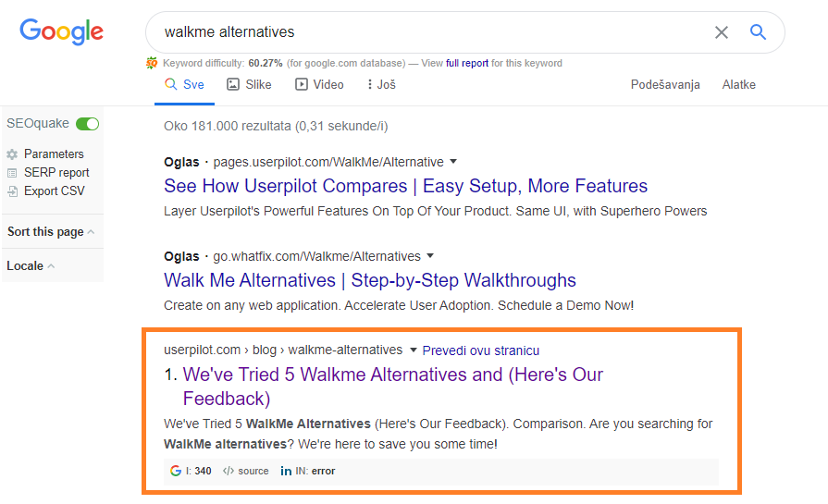Viewport: 828px width, 504px height.
Task: Toggle the SEOquake switch off
Action: point(88,124)
